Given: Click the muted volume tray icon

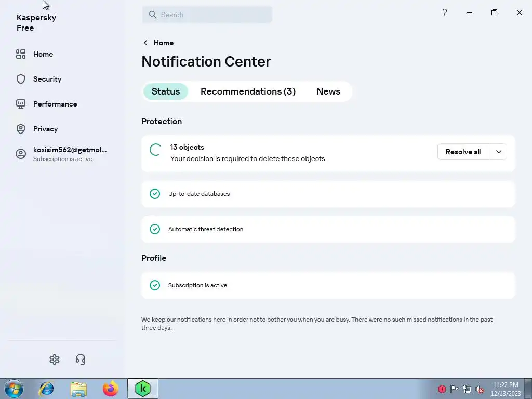Looking at the screenshot, I should [x=480, y=389].
